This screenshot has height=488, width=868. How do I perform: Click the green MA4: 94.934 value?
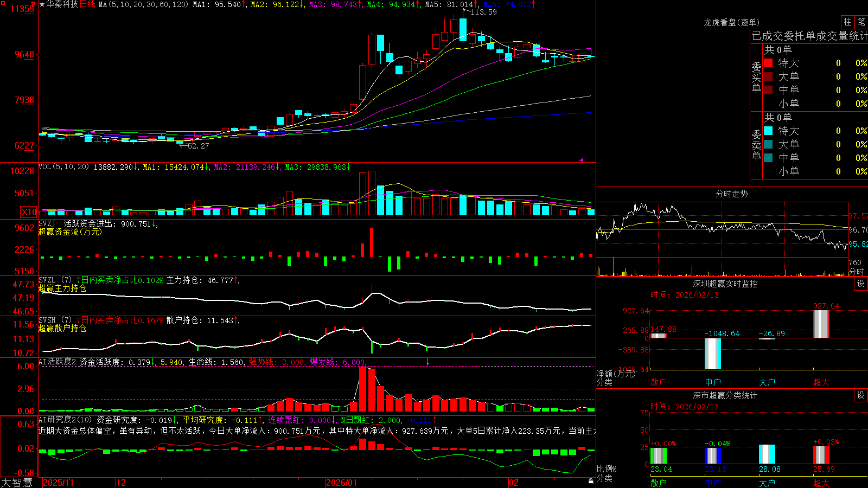(x=394, y=4)
